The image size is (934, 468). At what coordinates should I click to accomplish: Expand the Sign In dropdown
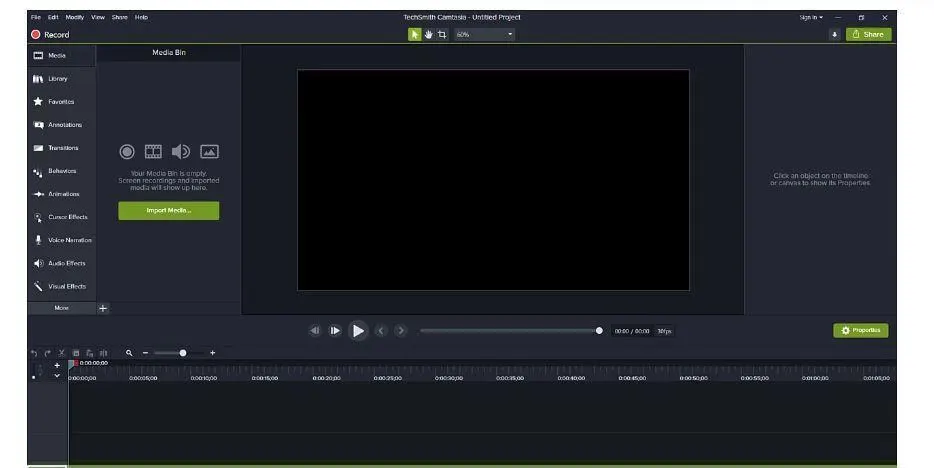(811, 17)
